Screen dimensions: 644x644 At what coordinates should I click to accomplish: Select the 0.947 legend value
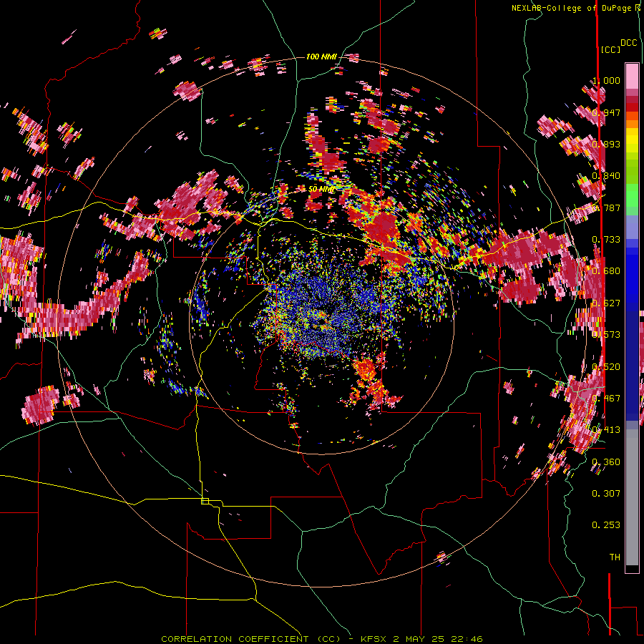coord(606,112)
